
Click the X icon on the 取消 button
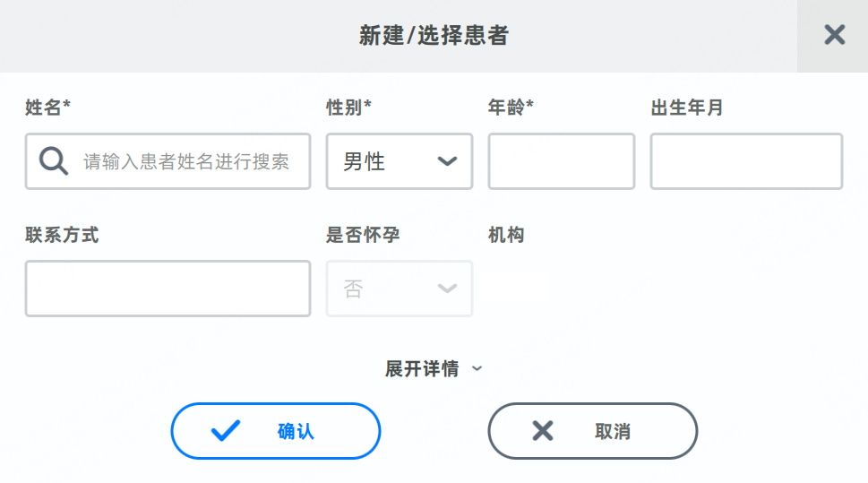pyautogui.click(x=543, y=431)
